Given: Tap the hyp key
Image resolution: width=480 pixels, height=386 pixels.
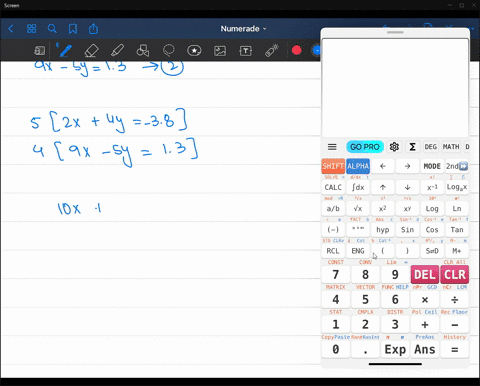Looking at the screenshot, I should click(383, 230).
